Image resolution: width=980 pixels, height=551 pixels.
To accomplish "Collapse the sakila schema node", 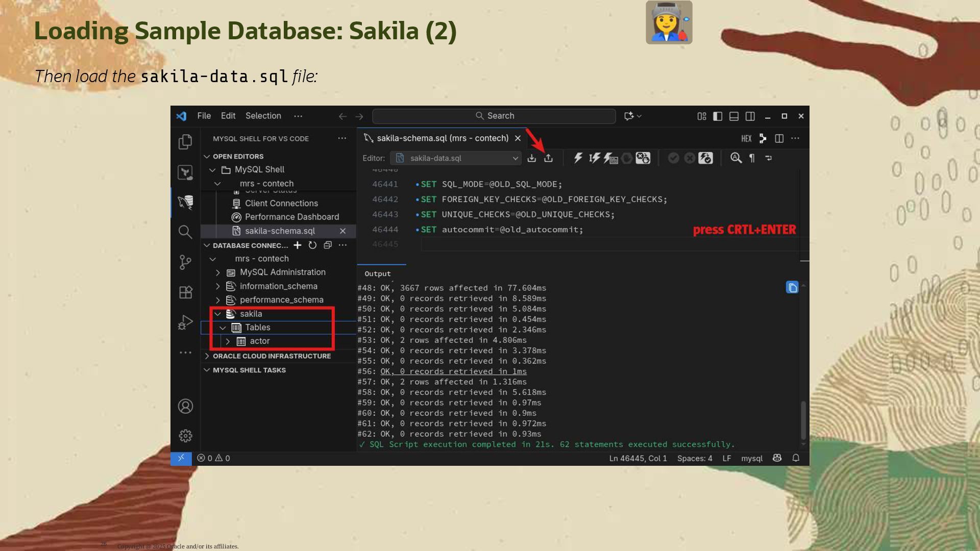I will pos(218,314).
